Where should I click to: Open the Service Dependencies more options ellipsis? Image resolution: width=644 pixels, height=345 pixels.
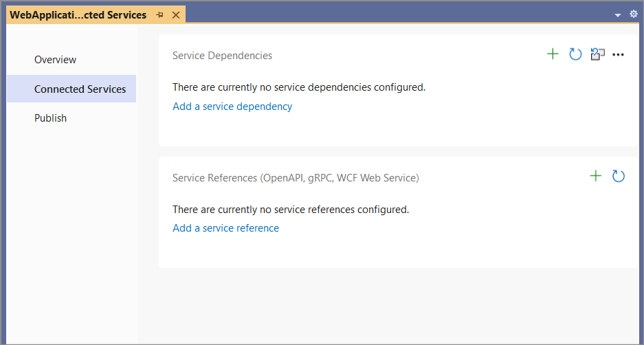[x=618, y=55]
